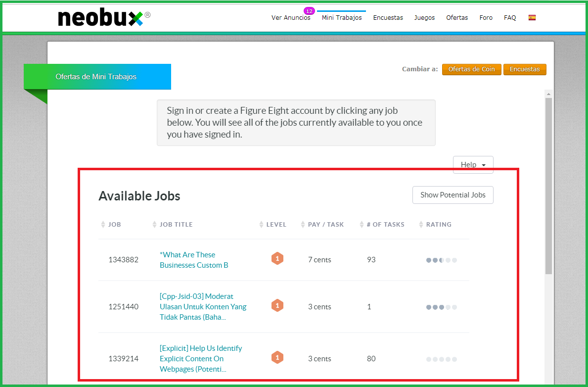Open the Spanish flag language selector
The height and width of the screenshot is (387, 588).
pyautogui.click(x=532, y=18)
